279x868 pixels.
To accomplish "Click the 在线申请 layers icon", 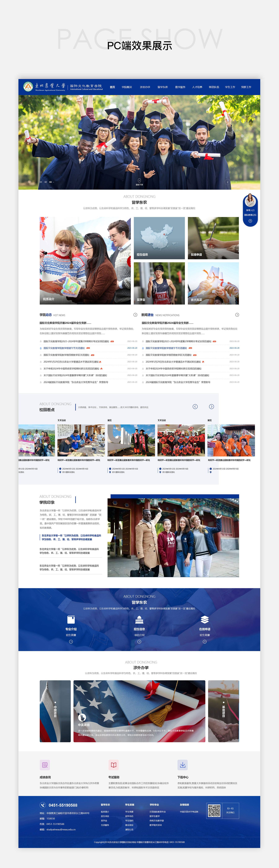I will (x=205, y=619).
